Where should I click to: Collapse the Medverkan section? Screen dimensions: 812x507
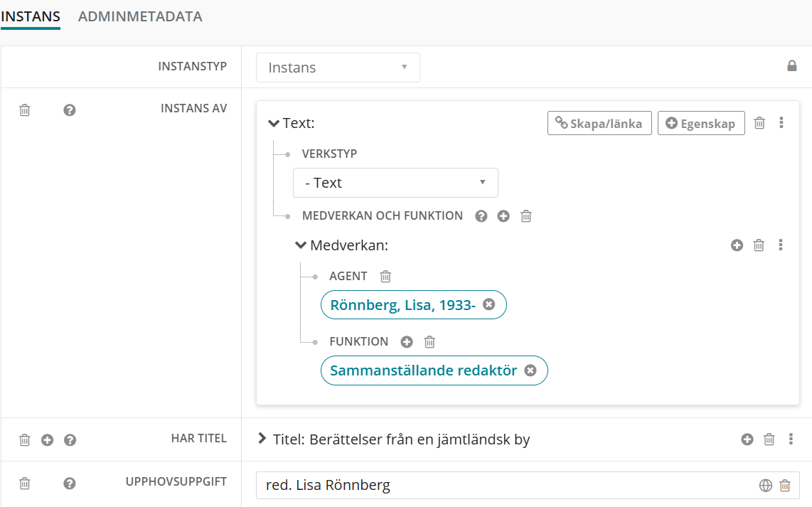[301, 245]
